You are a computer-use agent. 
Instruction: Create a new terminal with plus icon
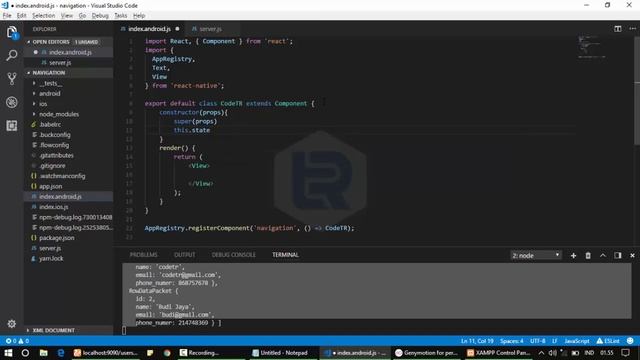pyautogui.click(x=573, y=256)
